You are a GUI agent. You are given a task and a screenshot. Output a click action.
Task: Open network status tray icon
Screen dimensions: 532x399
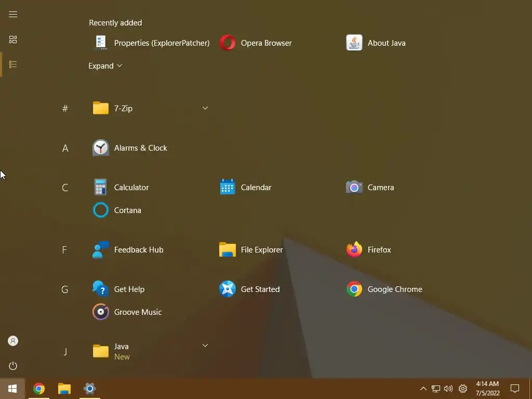tap(436, 389)
